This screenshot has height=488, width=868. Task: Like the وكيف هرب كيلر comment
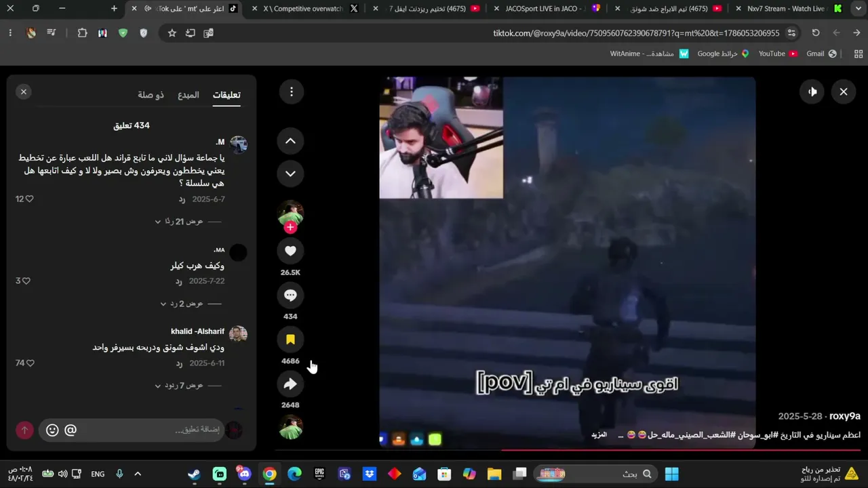point(26,281)
